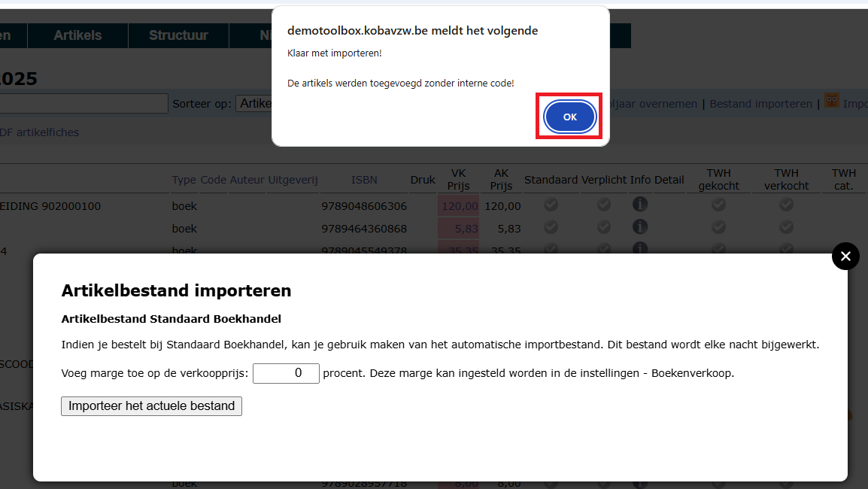The width and height of the screenshot is (868, 489).
Task: Click the owl icon beside Bestand importeren
Action: coord(831,101)
